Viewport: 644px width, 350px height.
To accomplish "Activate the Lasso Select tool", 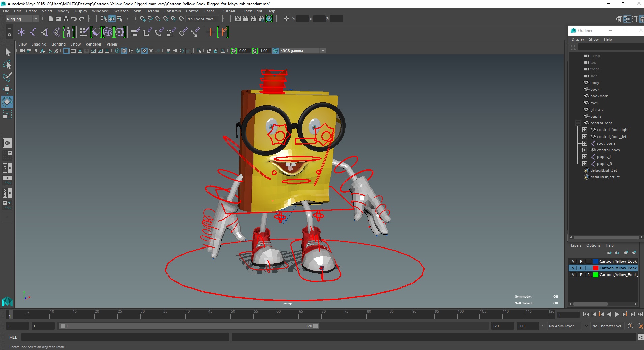I will [x=7, y=64].
